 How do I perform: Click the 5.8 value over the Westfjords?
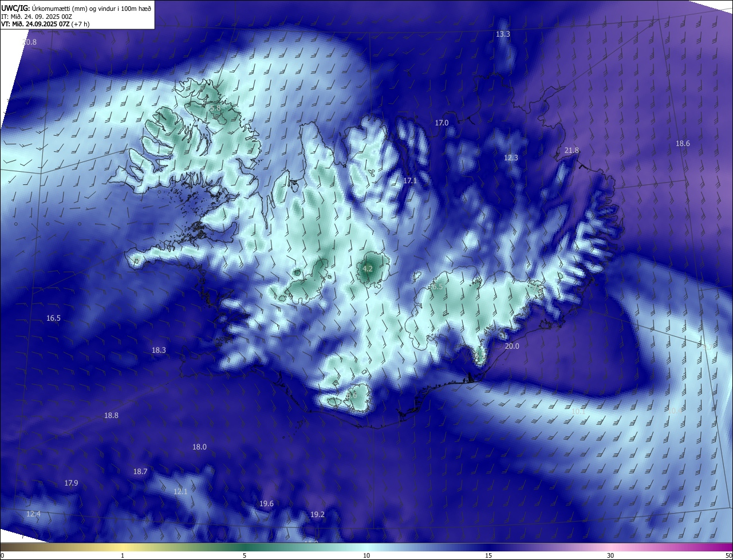point(215,108)
